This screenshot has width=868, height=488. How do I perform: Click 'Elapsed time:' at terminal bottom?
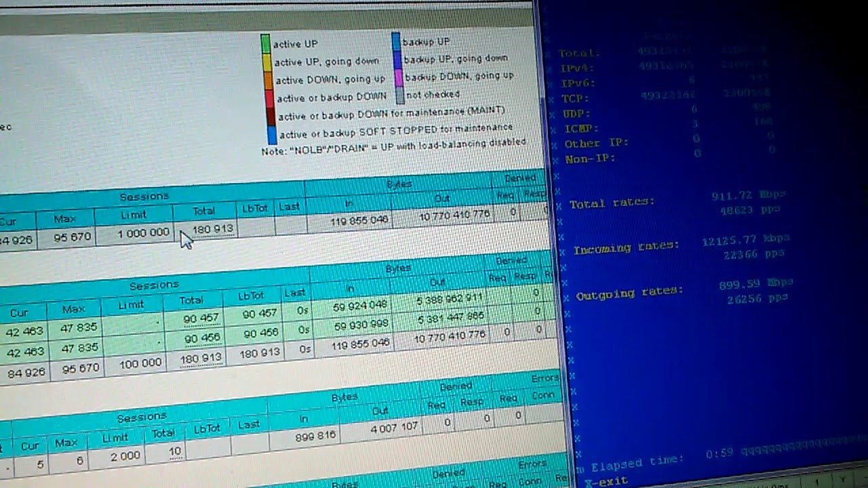637,464
